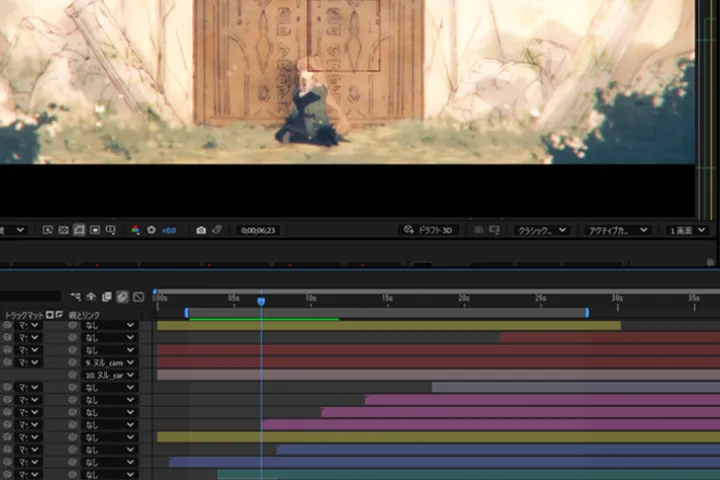Toggle the 3D ground plane icon
Screen dimensions: 720x480
(478, 230)
